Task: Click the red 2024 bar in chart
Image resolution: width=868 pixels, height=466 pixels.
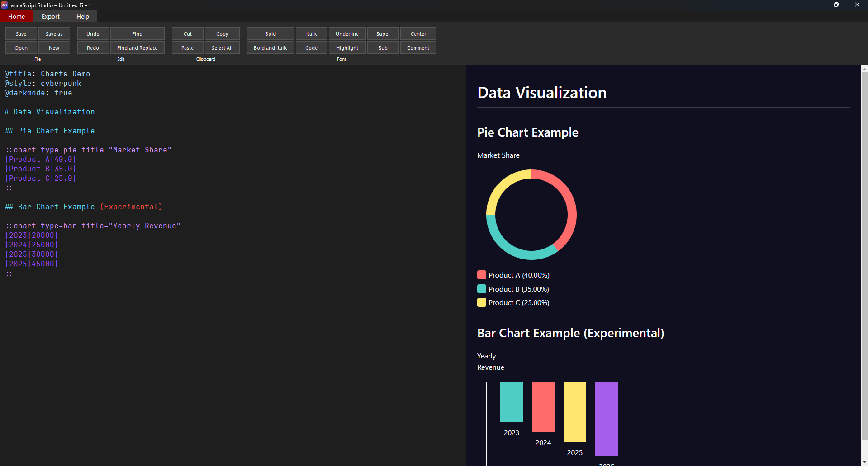Action: (543, 407)
